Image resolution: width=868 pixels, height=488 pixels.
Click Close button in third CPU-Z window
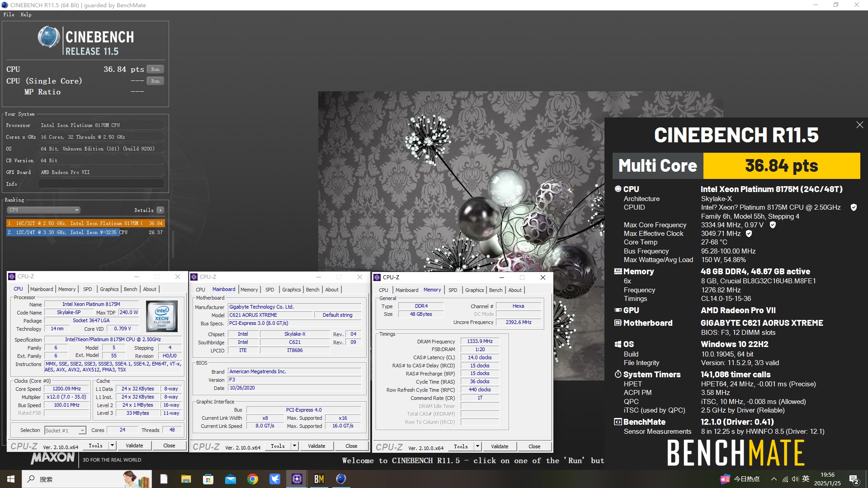coord(534,446)
